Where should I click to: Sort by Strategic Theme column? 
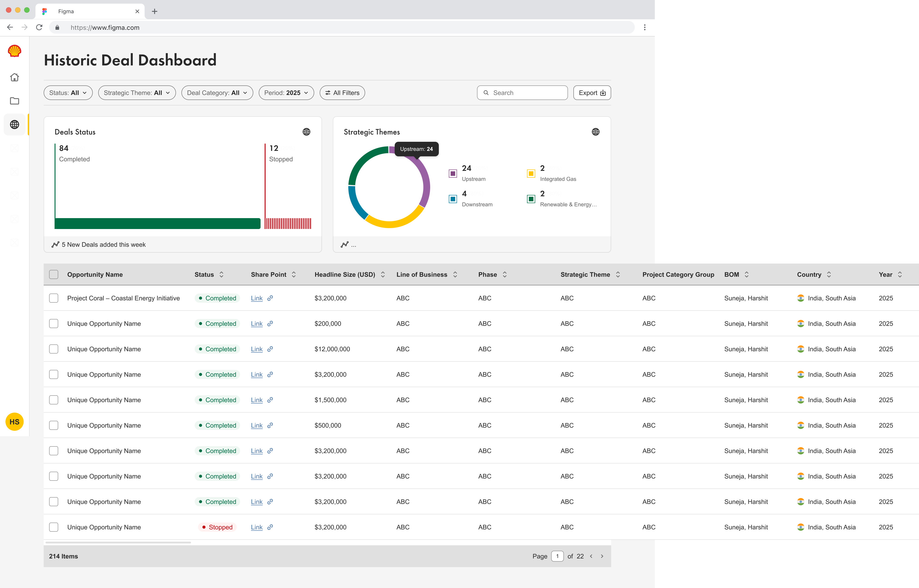coord(618,274)
